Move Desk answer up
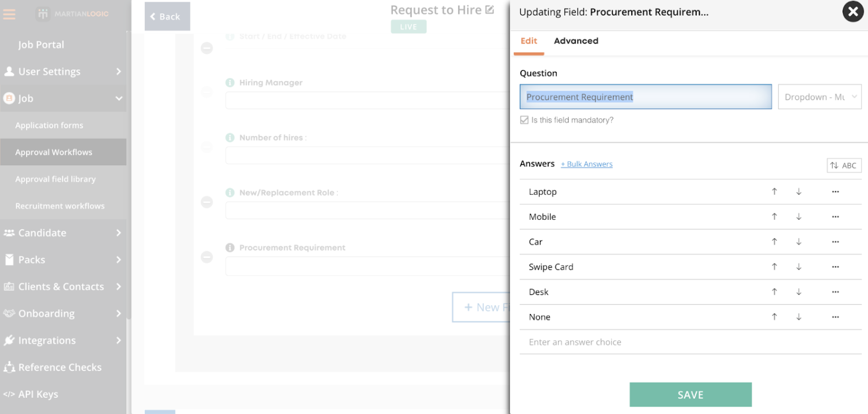 click(774, 292)
